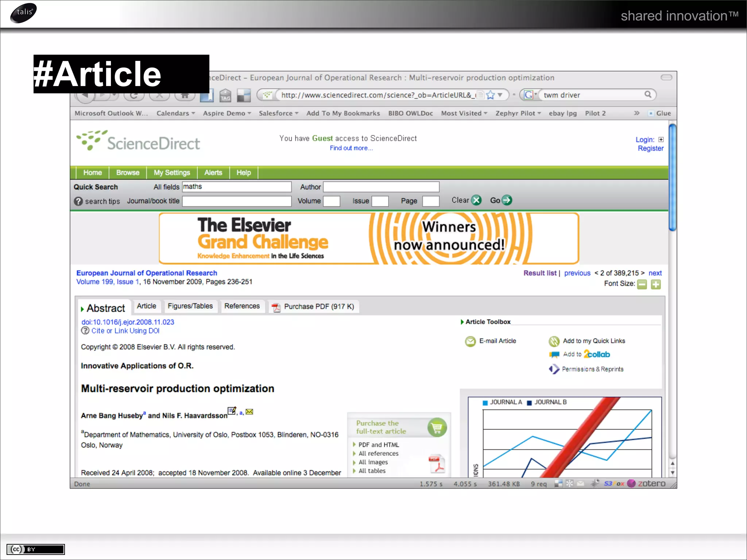Click the Find out more link
The image size is (747, 560).
(351, 148)
